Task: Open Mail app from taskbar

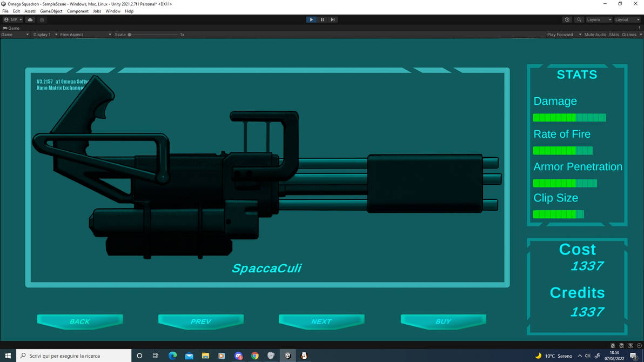Action: (x=189, y=356)
